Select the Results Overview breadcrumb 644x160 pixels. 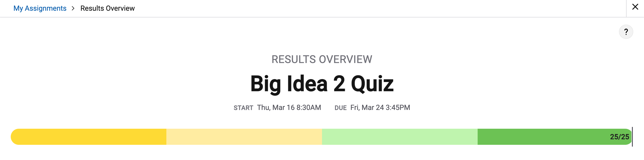[x=108, y=8]
